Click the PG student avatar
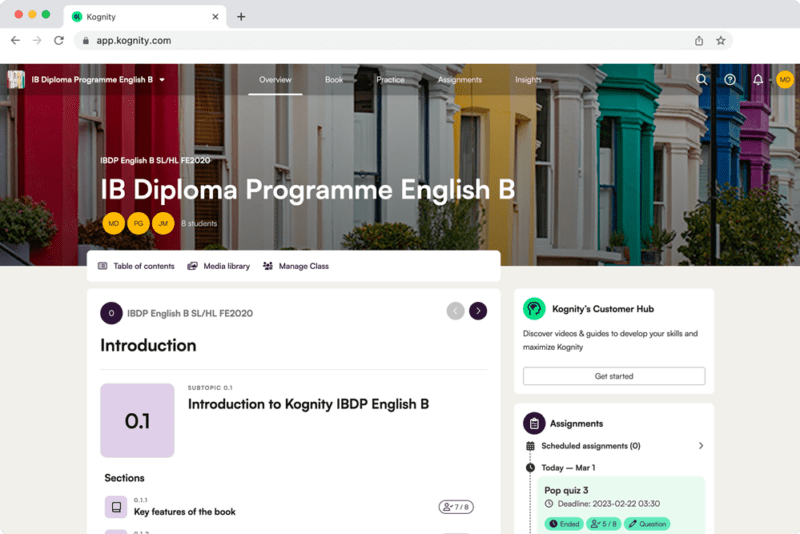This screenshot has width=800, height=534. 138,223
